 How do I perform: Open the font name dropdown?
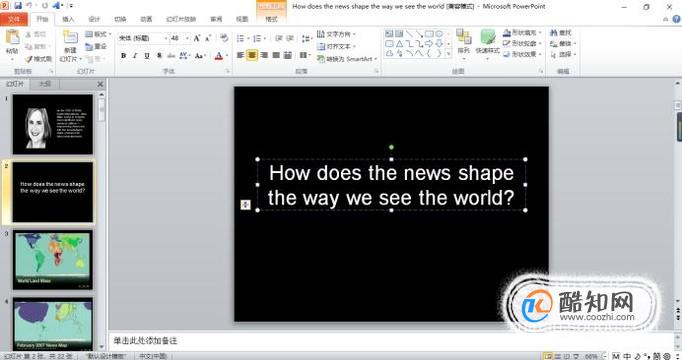click(x=143, y=38)
